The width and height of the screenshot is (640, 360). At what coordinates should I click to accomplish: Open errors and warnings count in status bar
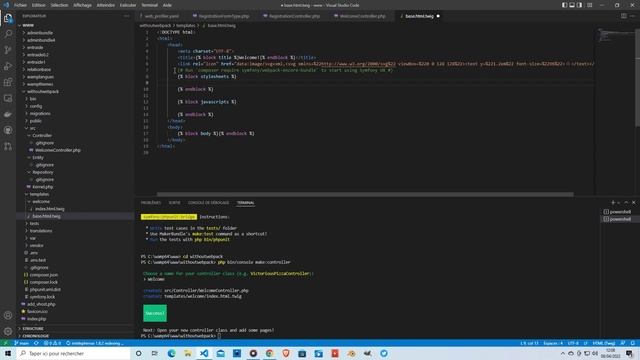52,343
